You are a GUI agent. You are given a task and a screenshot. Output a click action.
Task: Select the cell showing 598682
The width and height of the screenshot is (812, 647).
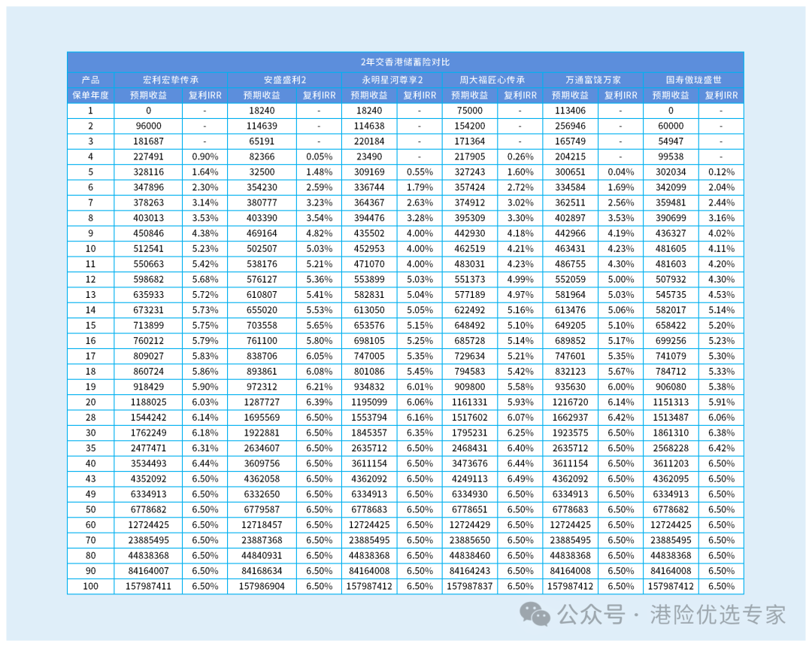[149, 279]
